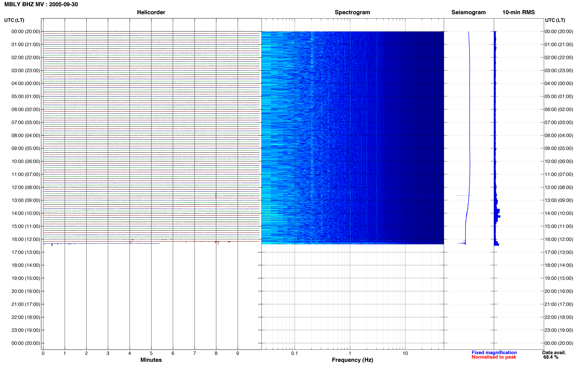Click left time label 02:00 (22:00)
The image size is (588, 368).
26,57
